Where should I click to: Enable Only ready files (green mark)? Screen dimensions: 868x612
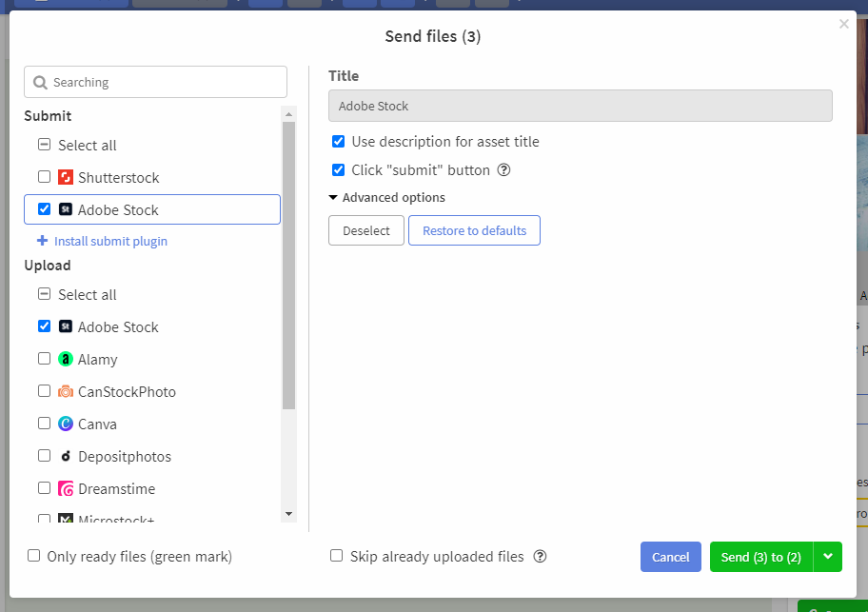coord(33,556)
